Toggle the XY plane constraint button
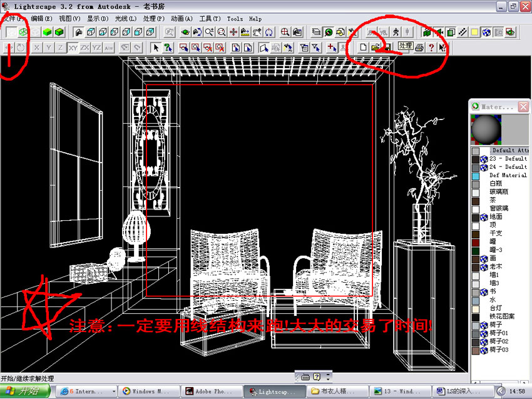This screenshot has width=532, height=399. tap(73, 48)
